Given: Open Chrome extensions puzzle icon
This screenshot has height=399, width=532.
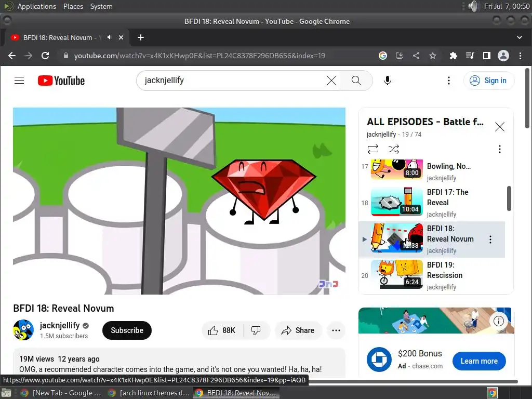Looking at the screenshot, I should tap(453, 56).
